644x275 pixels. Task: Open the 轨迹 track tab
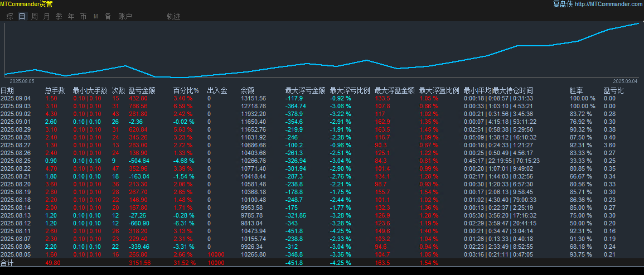coord(173,17)
